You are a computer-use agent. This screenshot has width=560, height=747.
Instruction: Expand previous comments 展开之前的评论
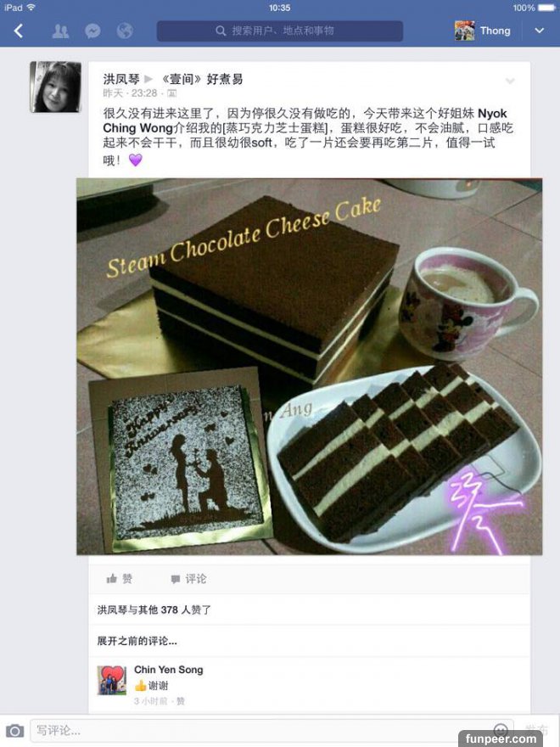point(137,641)
